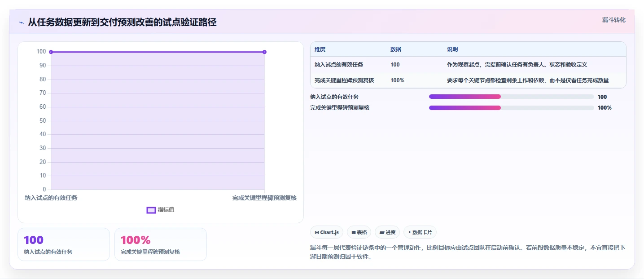The image size is (644, 279).
Task: Click the value 100% after second progress bar
Action: (605, 107)
